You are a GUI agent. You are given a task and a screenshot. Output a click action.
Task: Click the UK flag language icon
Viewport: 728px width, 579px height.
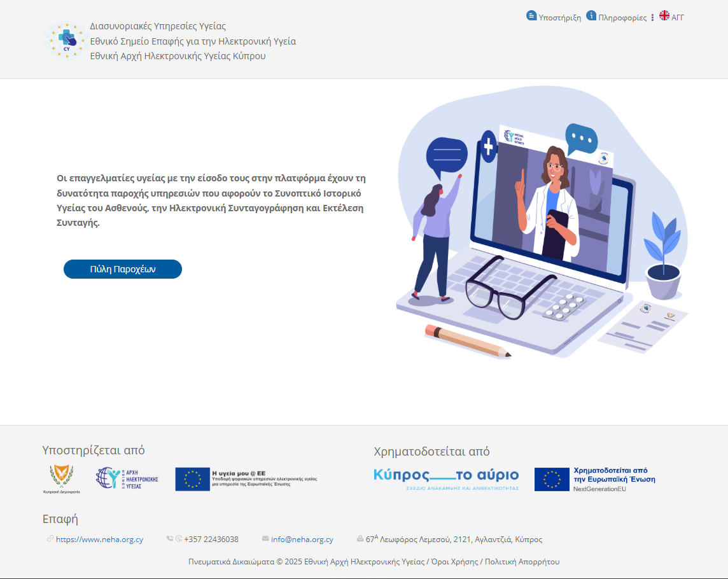point(664,16)
